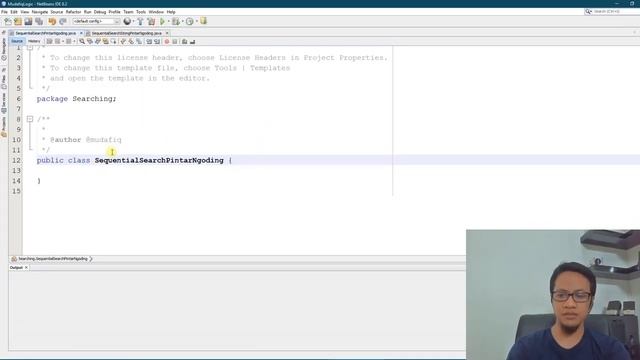Close the SequentialSearchPintarNgoding.java tab
640x360 pixels.
81,33
